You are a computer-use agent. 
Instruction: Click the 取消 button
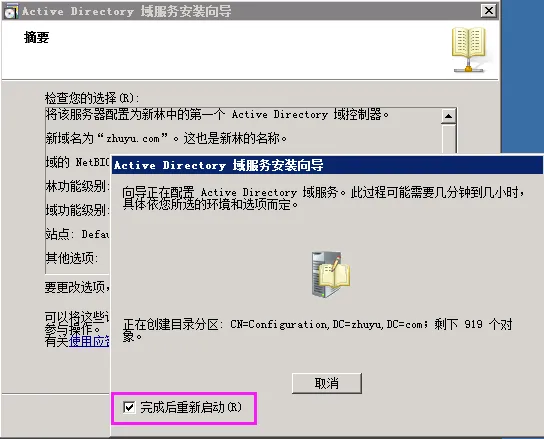coord(327,383)
